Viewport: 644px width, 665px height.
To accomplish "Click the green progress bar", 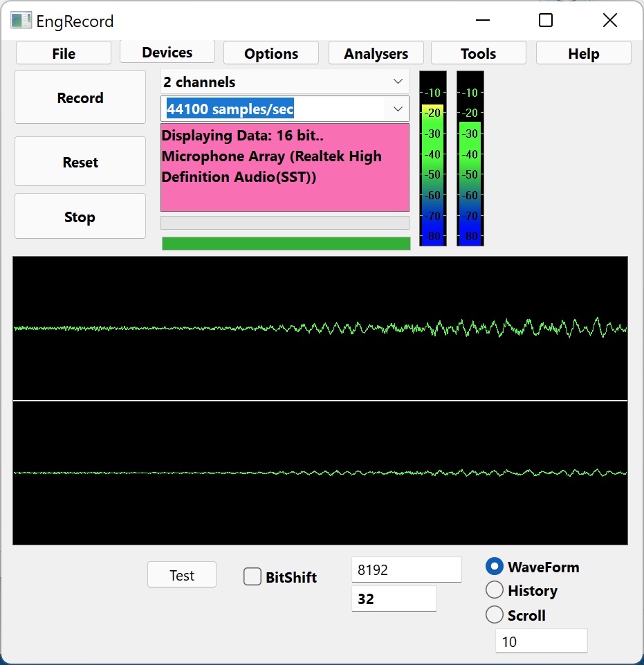I will tap(286, 244).
